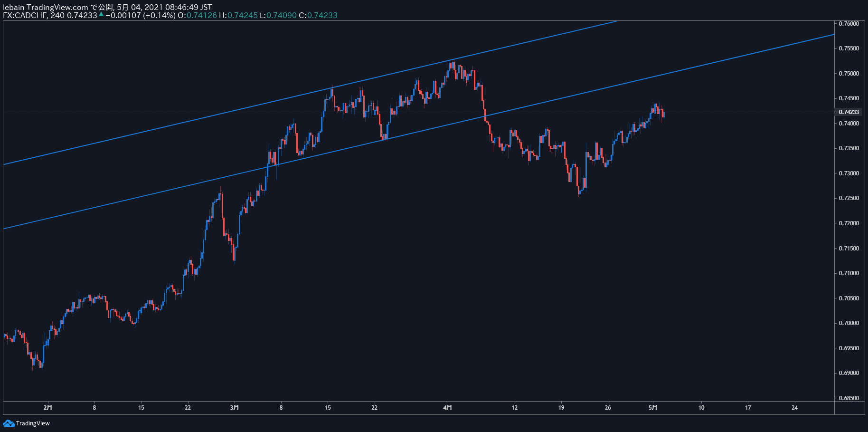Image resolution: width=868 pixels, height=432 pixels.
Task: Click the 24 date label on time axis
Action: click(x=795, y=407)
